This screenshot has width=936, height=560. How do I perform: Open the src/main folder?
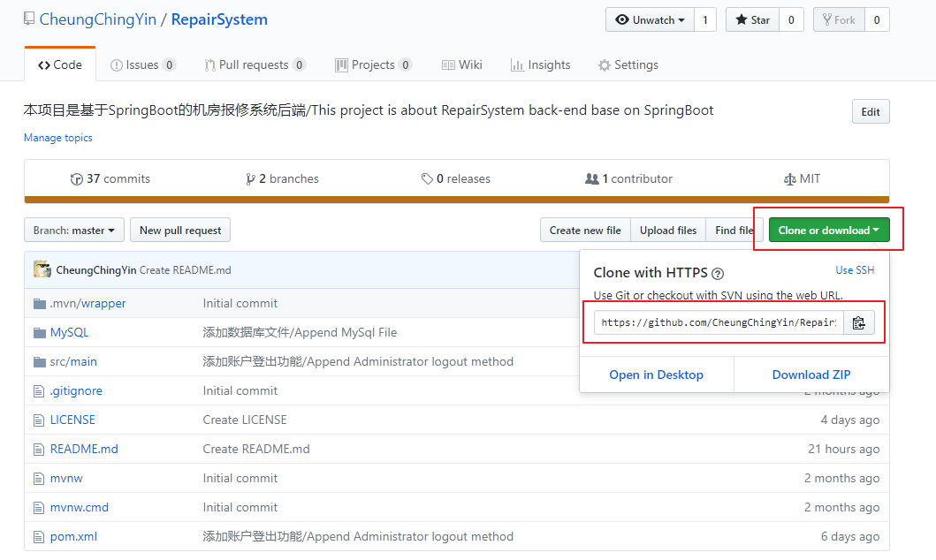point(73,362)
